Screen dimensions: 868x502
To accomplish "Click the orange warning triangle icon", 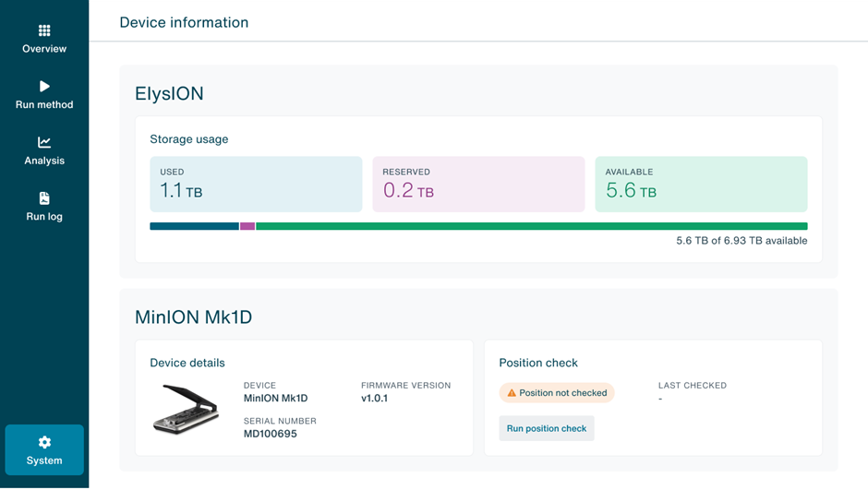I will click(x=512, y=392).
